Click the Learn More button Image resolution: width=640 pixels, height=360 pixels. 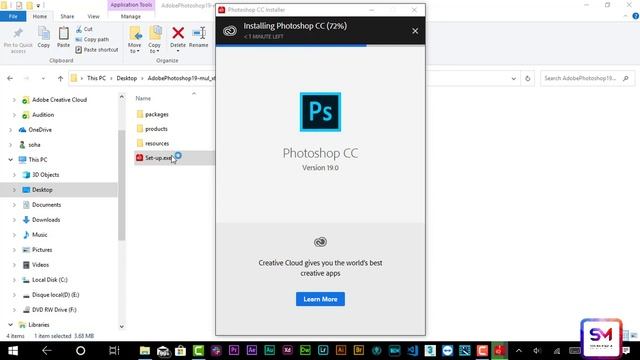[320, 299]
